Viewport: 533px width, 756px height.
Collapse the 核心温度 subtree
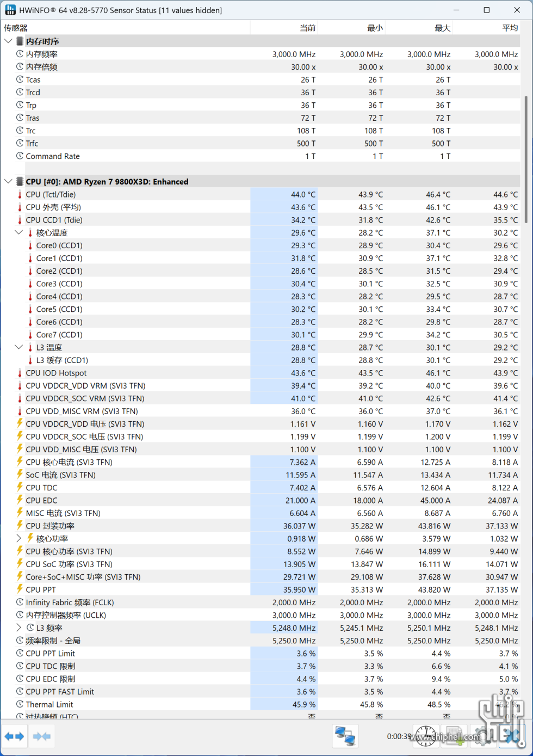click(19, 232)
